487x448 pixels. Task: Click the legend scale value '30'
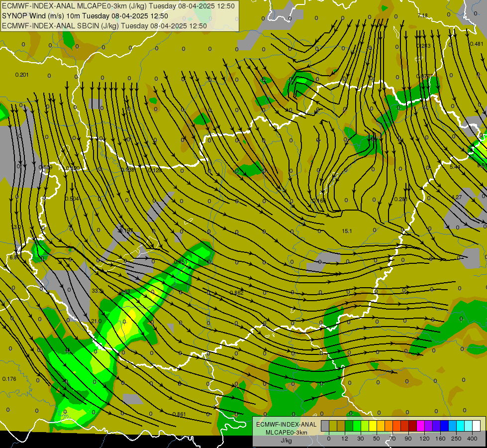point(361,439)
